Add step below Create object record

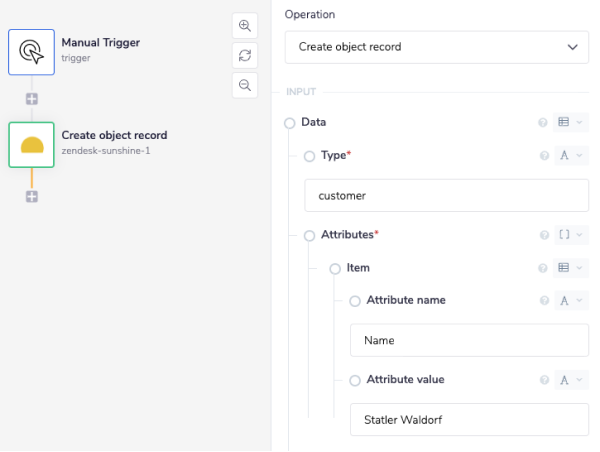click(31, 197)
